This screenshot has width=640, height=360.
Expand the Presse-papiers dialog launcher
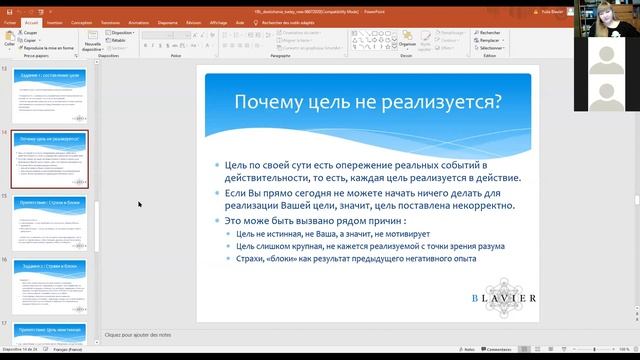(76, 56)
